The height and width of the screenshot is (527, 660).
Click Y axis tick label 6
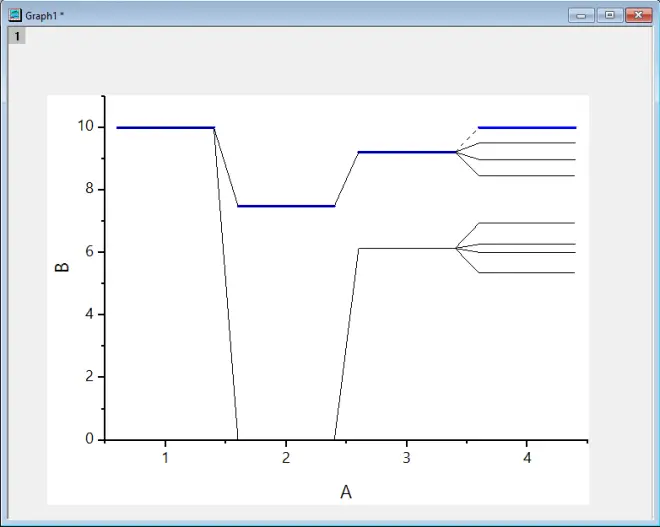pos(89,251)
